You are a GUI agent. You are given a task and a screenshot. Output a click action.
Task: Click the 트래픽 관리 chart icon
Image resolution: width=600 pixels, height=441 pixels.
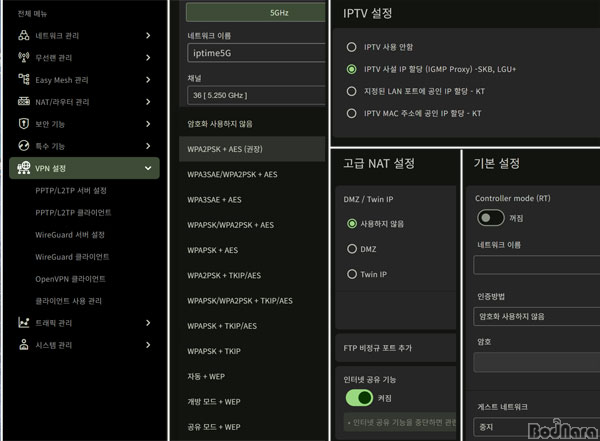23,323
